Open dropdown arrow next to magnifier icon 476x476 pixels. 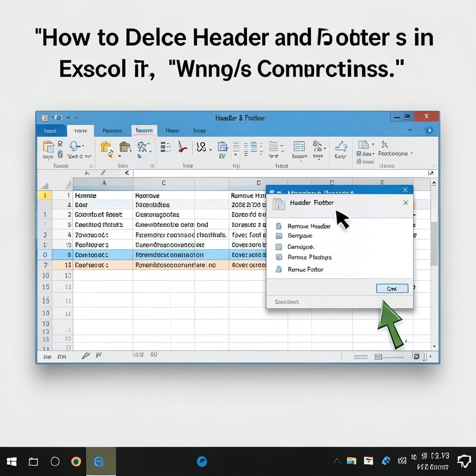[x=83, y=146]
